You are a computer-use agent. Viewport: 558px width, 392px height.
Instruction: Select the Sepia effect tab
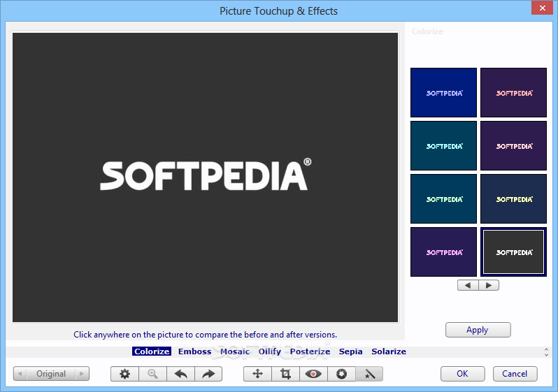click(x=350, y=351)
